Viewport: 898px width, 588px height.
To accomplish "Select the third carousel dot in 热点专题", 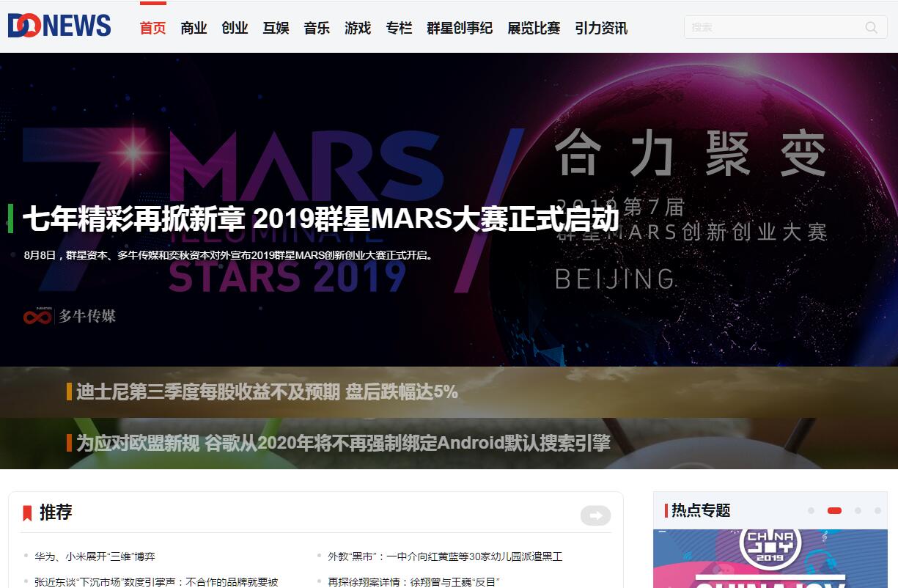I will pos(858,510).
